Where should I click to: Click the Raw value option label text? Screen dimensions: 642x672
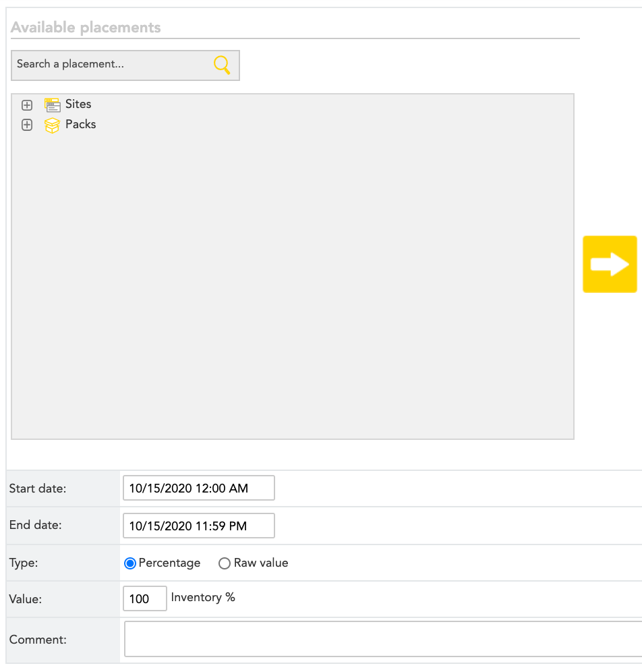pyautogui.click(x=261, y=563)
